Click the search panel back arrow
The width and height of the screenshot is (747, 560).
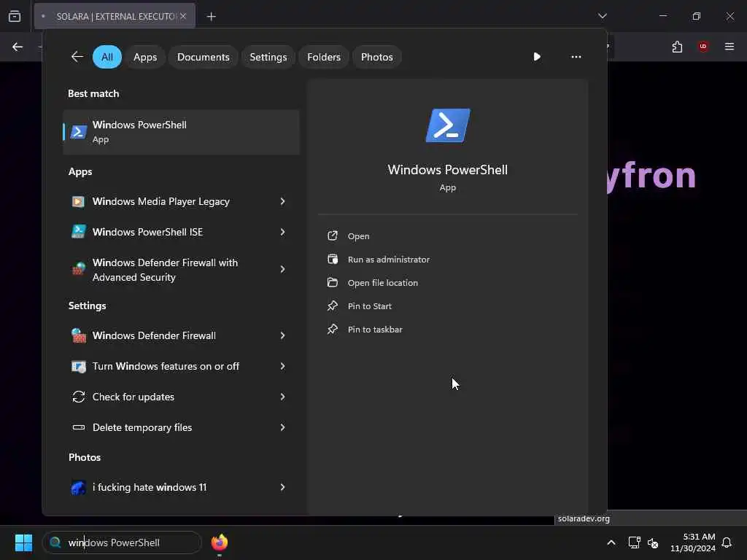(x=77, y=57)
